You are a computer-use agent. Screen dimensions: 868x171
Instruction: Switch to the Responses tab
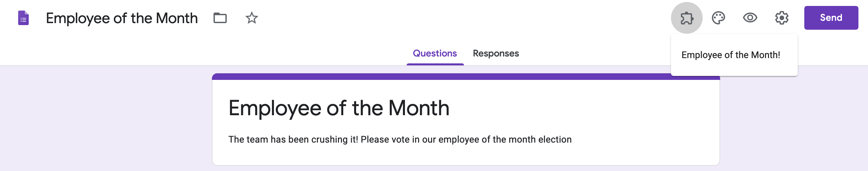pyautogui.click(x=496, y=53)
